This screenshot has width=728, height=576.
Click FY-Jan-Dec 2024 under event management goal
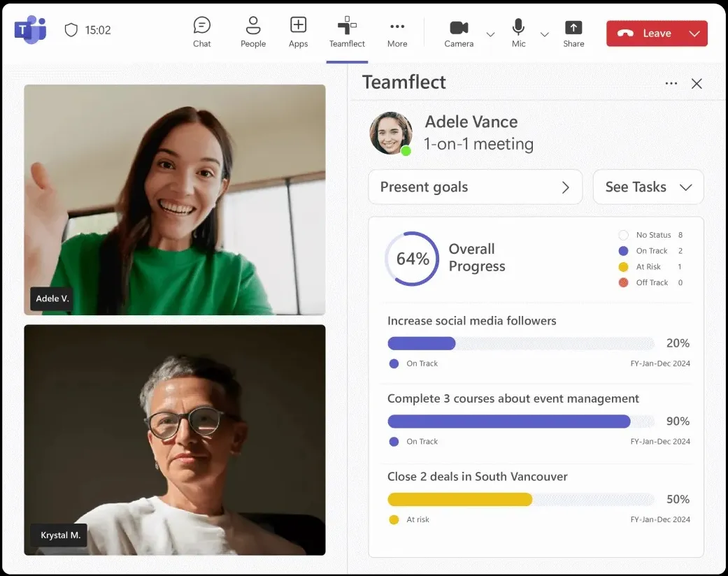point(660,441)
